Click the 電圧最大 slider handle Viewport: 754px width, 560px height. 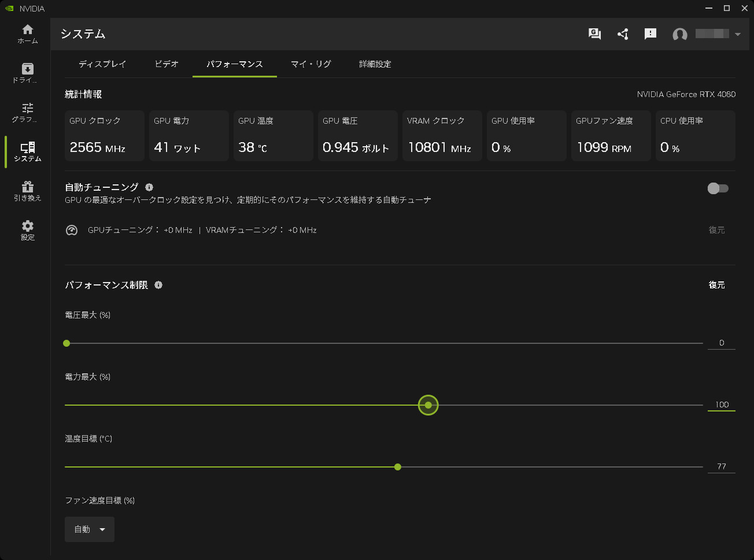[66, 343]
